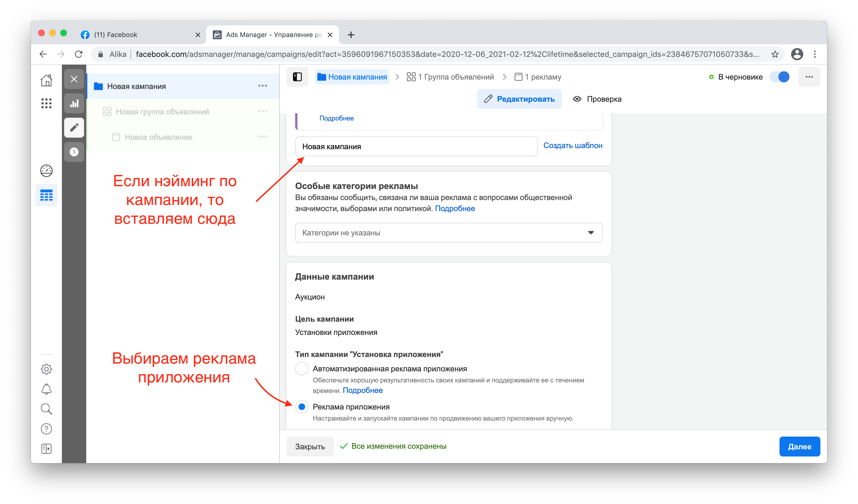Select 1 рекламу breadcrumb
The width and height of the screenshot is (858, 504).
click(x=538, y=77)
